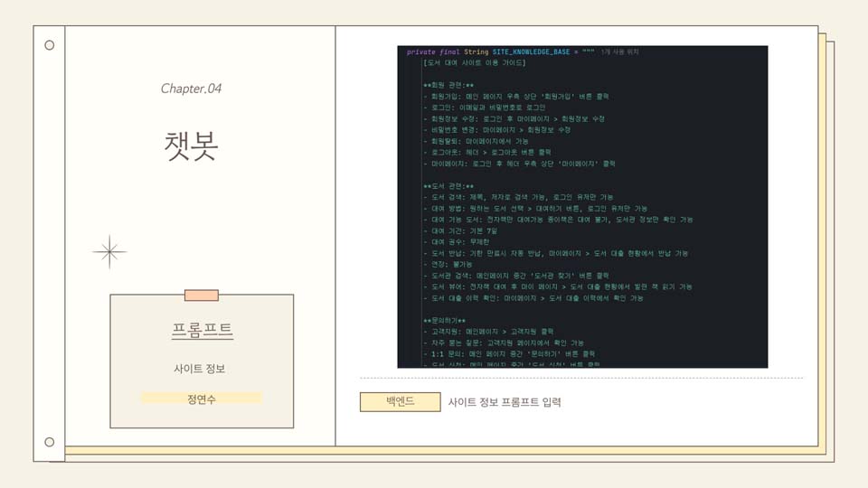Click the '비밀번호 변경' code line
This screenshot has width=868, height=488.
click(x=497, y=130)
